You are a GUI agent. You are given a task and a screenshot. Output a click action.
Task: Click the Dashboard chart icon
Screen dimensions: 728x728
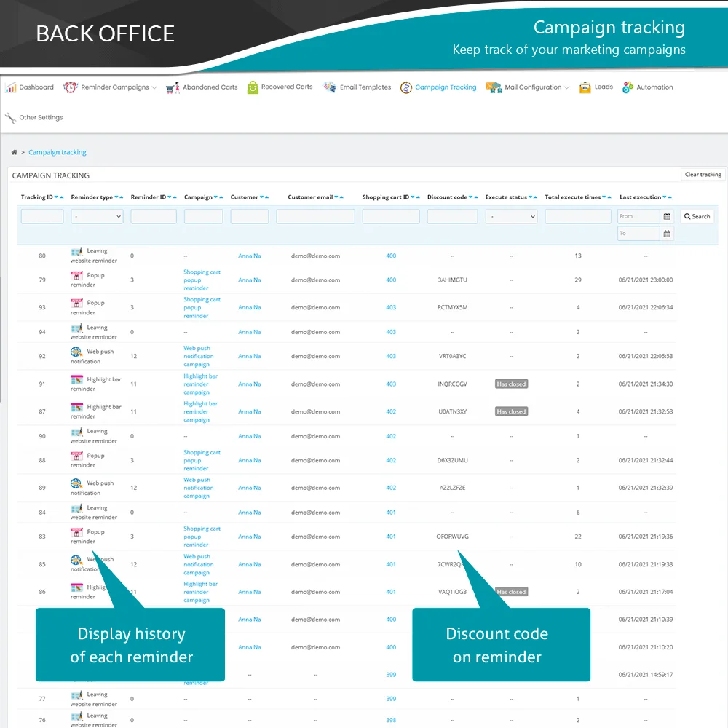11,87
